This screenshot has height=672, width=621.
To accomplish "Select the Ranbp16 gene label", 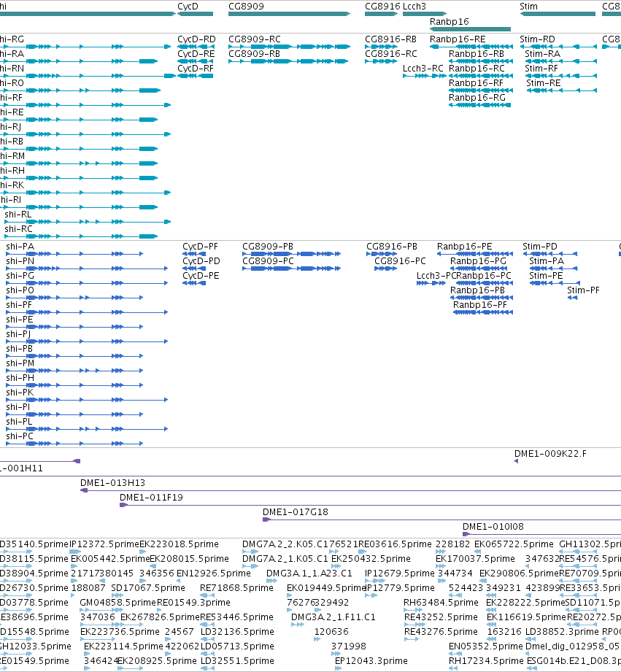I will coord(449,21).
